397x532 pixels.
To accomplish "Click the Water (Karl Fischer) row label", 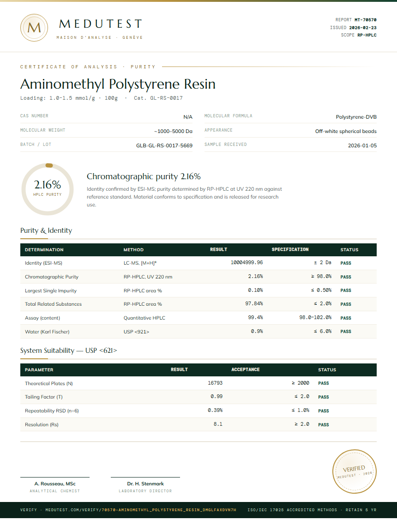I will tap(47, 332).
